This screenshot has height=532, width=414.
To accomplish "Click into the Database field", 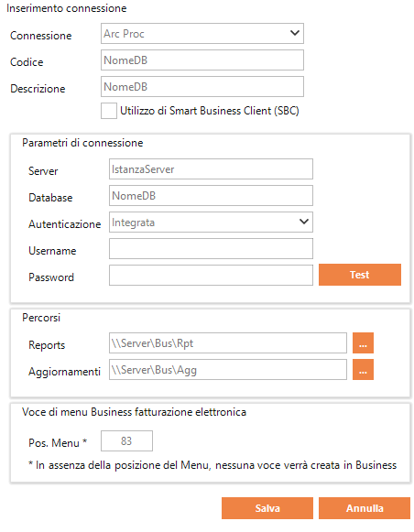I will 211,195.
